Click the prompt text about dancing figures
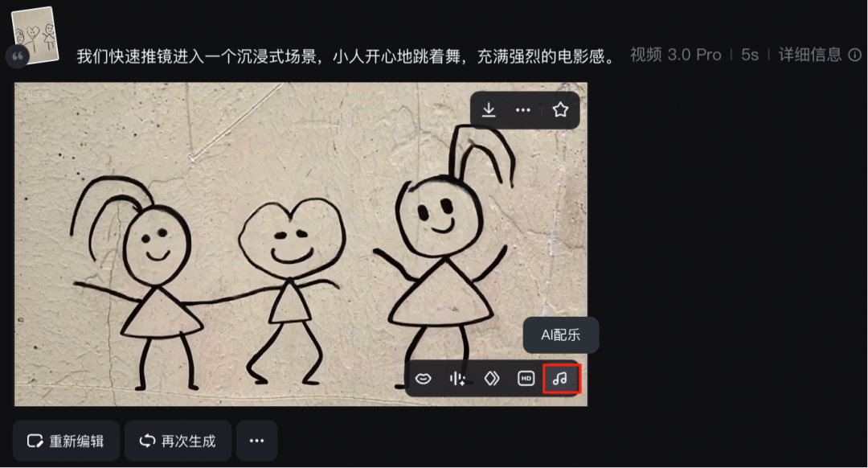This screenshot has height=468, width=868. tap(346, 56)
